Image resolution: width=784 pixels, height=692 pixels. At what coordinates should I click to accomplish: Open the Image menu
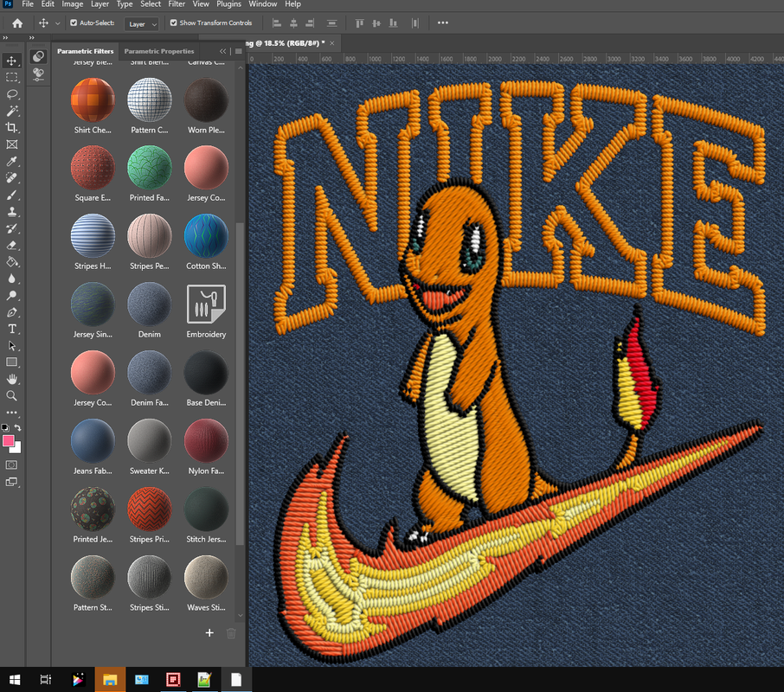click(x=73, y=4)
